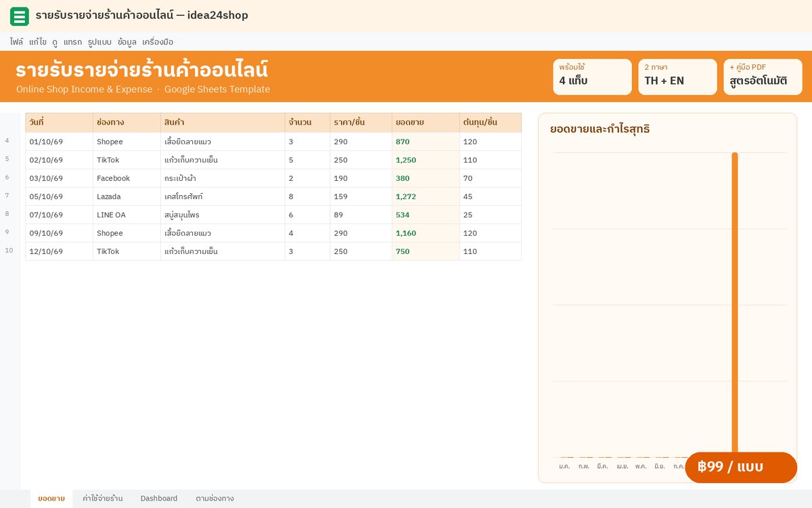This screenshot has width=812, height=508.
Task: Click TikTok cell in 12/10/69 row
Action: (127, 251)
